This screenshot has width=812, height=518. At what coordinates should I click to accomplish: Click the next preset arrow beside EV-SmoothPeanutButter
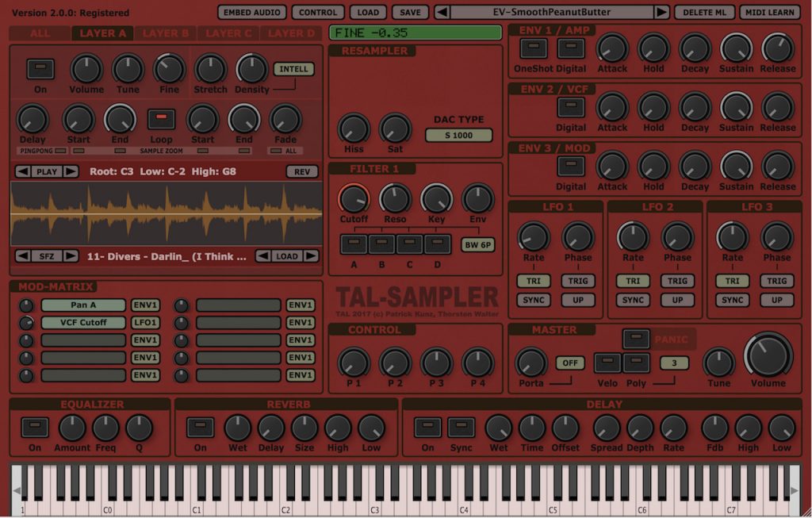(x=661, y=12)
